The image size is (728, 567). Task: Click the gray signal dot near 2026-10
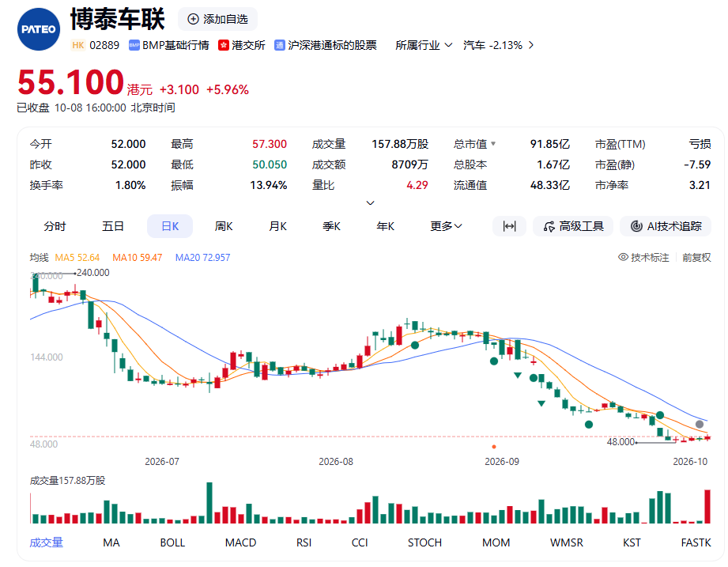(700, 424)
